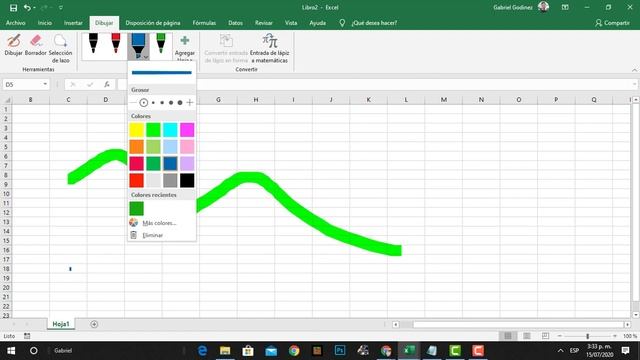Click the lightbulb Qué desea hacer icon

click(x=342, y=23)
